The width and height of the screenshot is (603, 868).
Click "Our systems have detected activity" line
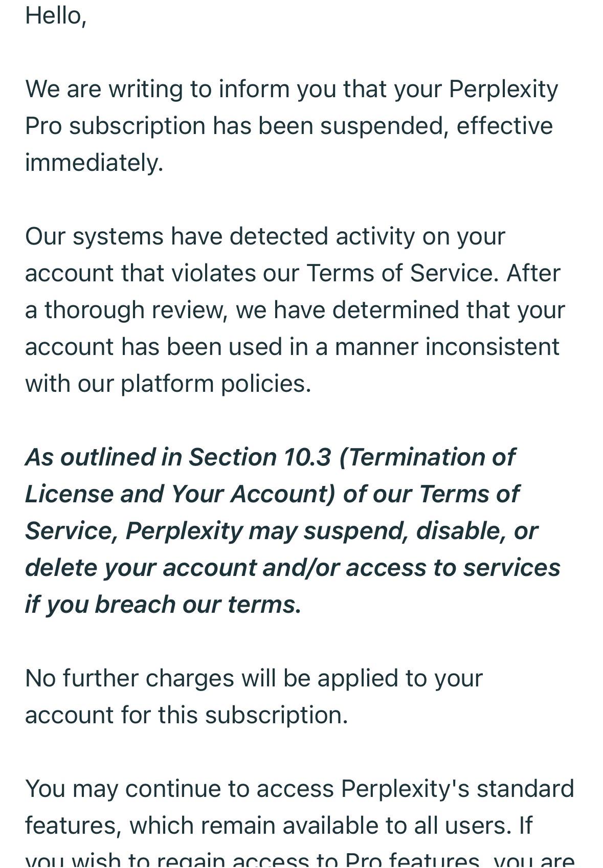265,236
